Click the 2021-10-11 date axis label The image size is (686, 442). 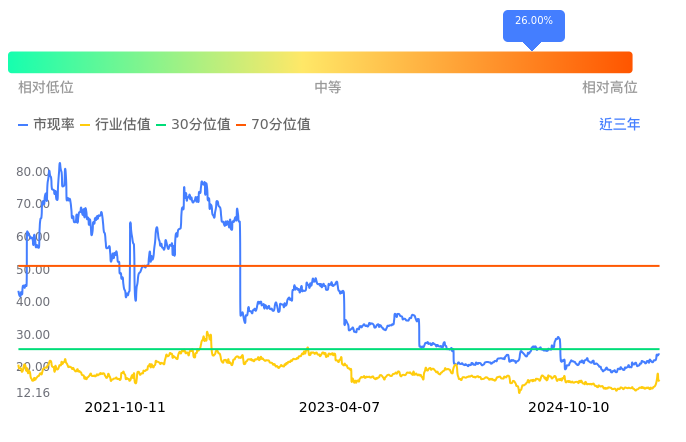pos(125,408)
